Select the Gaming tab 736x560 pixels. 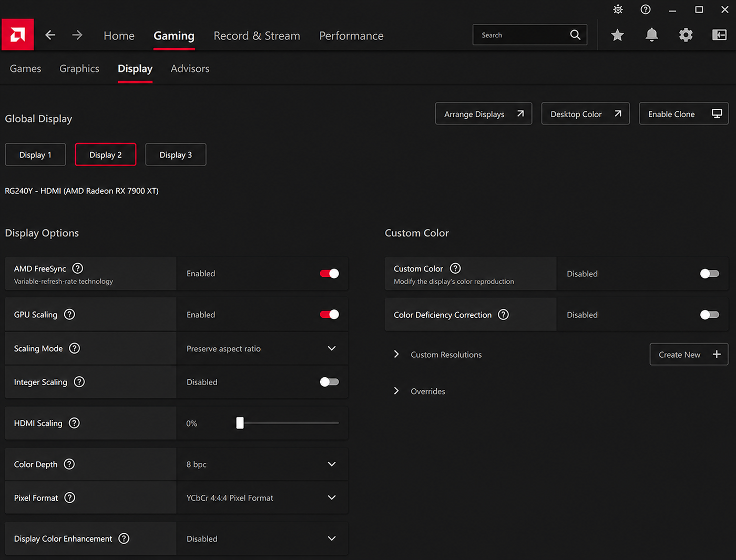pos(174,36)
